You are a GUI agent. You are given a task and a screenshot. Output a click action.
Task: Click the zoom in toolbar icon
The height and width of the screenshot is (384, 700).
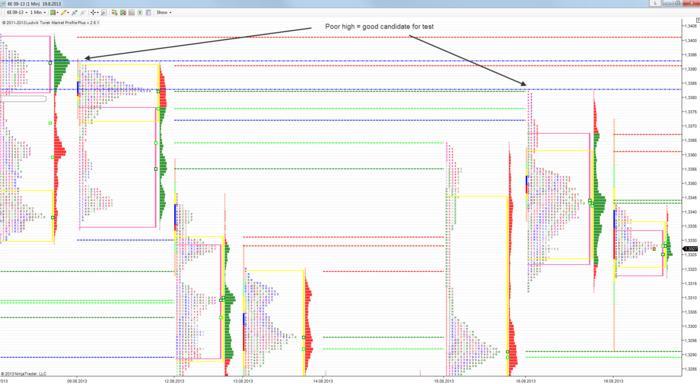click(x=74, y=13)
